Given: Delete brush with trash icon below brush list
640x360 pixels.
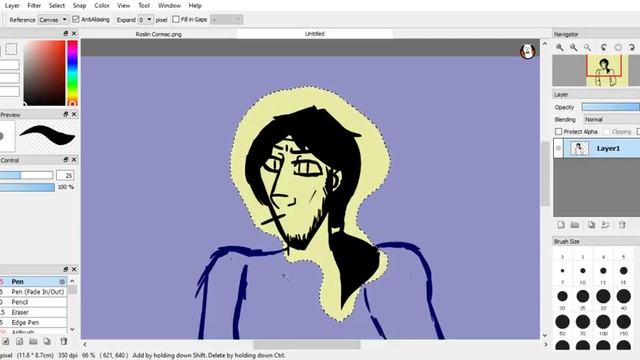Looking at the screenshot, I should pos(63,341).
